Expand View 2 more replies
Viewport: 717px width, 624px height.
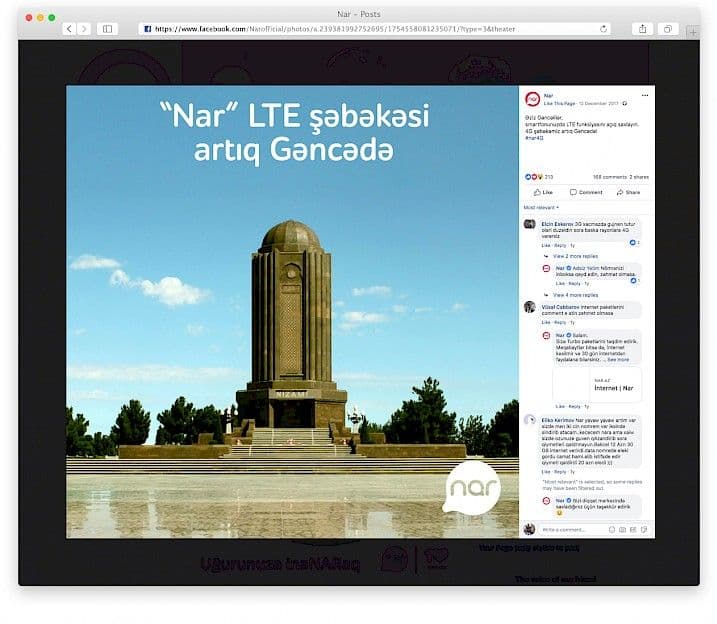tap(575, 256)
